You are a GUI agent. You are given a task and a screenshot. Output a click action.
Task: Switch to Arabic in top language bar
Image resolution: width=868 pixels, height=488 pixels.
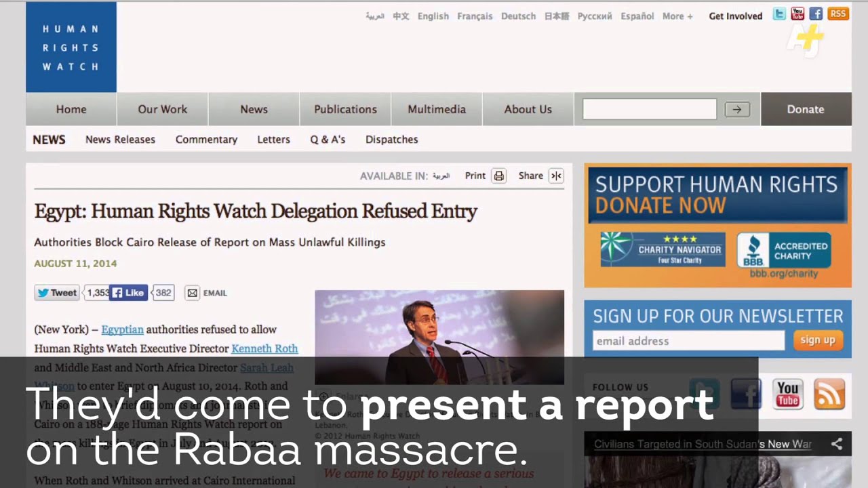375,16
